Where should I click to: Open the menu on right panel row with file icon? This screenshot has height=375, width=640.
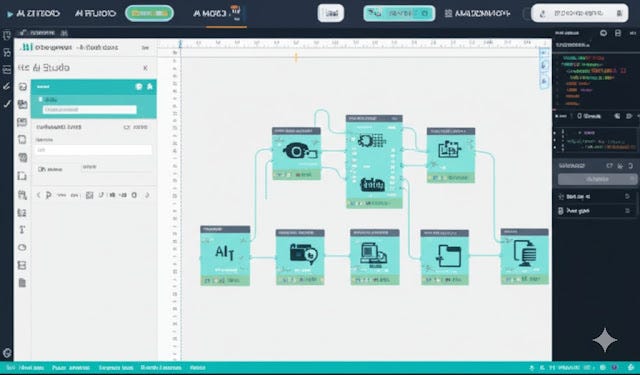627,211
